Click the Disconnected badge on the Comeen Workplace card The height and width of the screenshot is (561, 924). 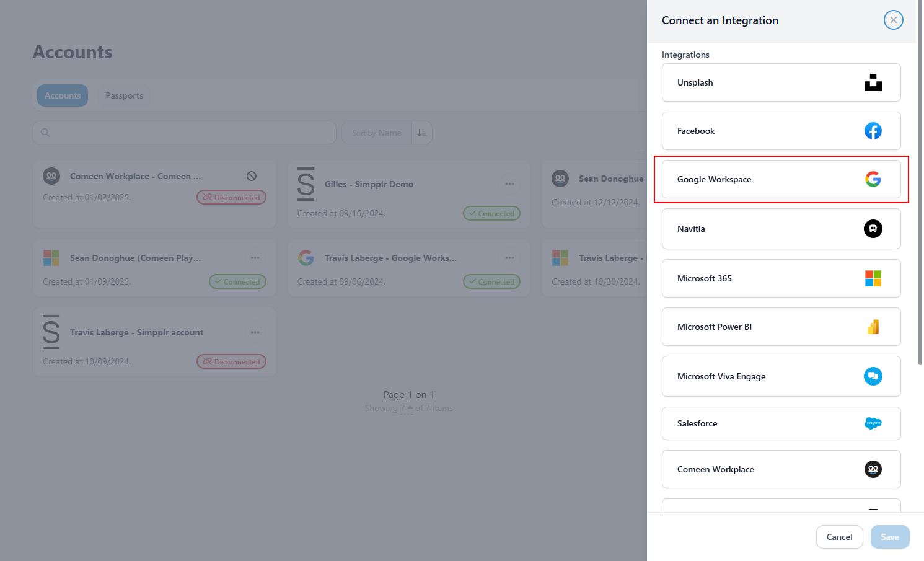coord(231,197)
